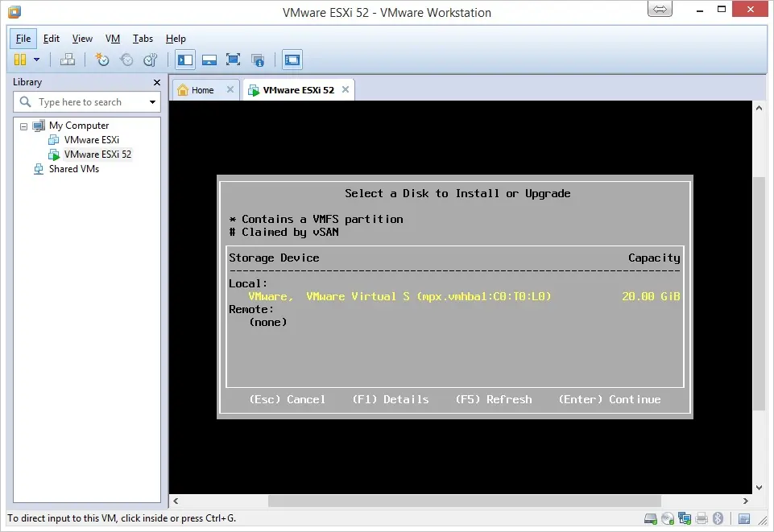This screenshot has height=532, width=774.
Task: Click the network adapter status icon
Action: (x=685, y=518)
